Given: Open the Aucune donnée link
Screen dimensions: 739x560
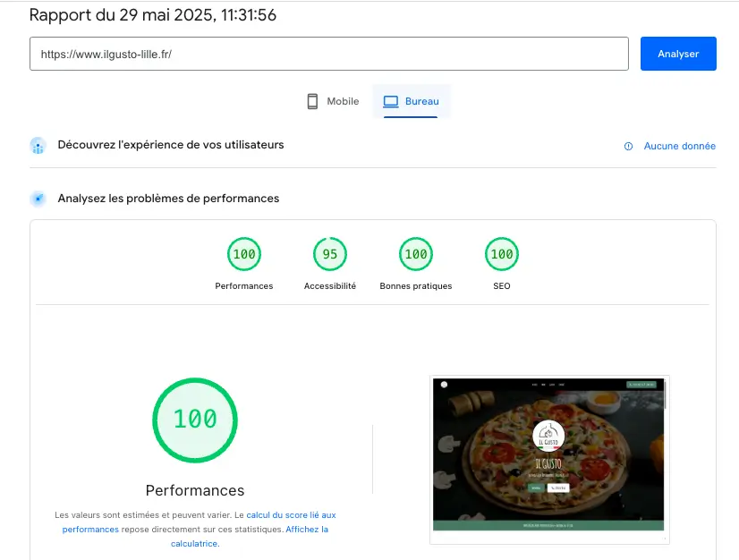Looking at the screenshot, I should [679, 146].
